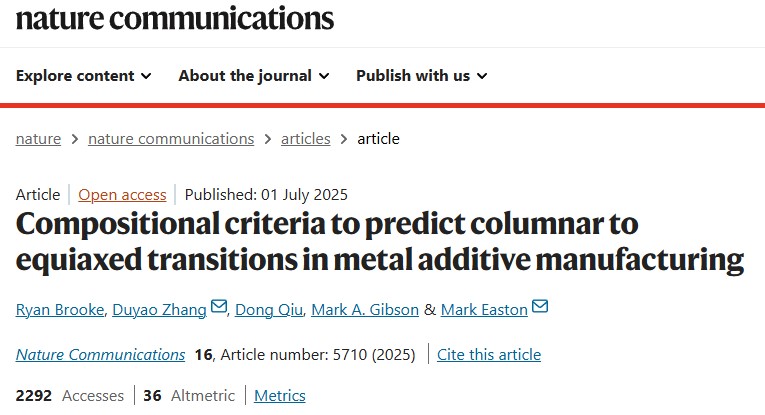Open the article Metrics page
The height and width of the screenshot is (415, 765).
(x=280, y=396)
